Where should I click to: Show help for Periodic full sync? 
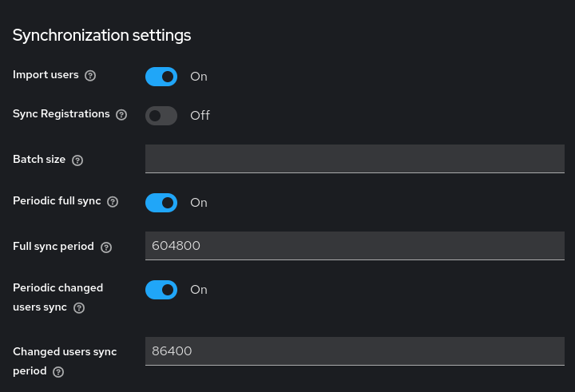coord(113,202)
